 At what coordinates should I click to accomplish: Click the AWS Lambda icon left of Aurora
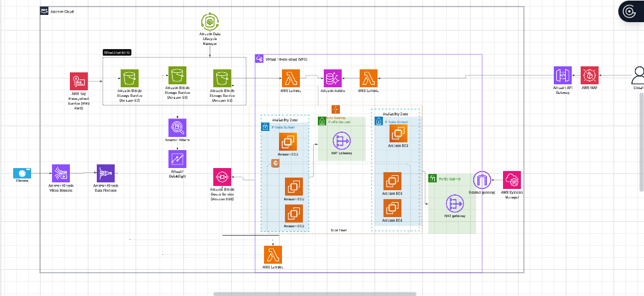pyautogui.click(x=291, y=78)
